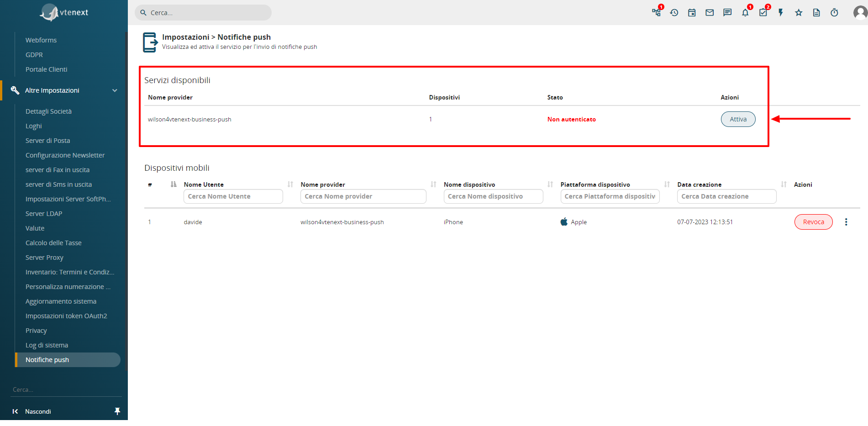Focus the Cerca Nome Utente filter field
The height and width of the screenshot is (426, 868).
pyautogui.click(x=233, y=196)
